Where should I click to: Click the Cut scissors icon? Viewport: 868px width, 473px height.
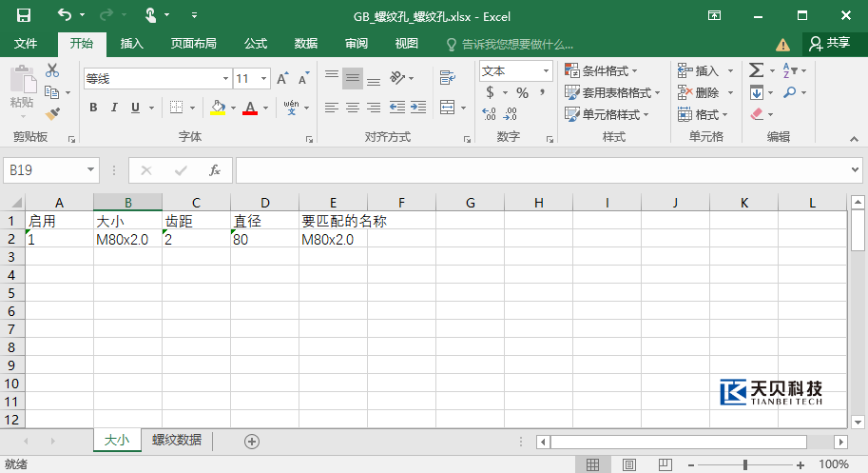(52, 70)
